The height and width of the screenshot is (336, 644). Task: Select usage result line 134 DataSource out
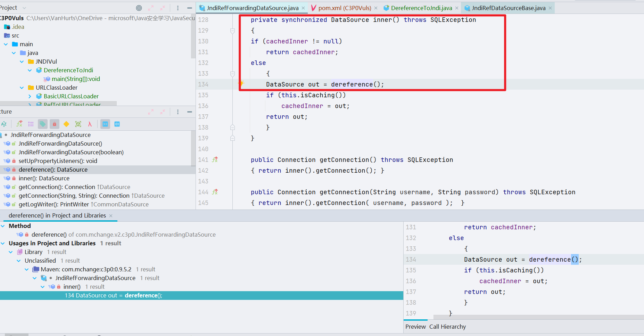pos(114,296)
